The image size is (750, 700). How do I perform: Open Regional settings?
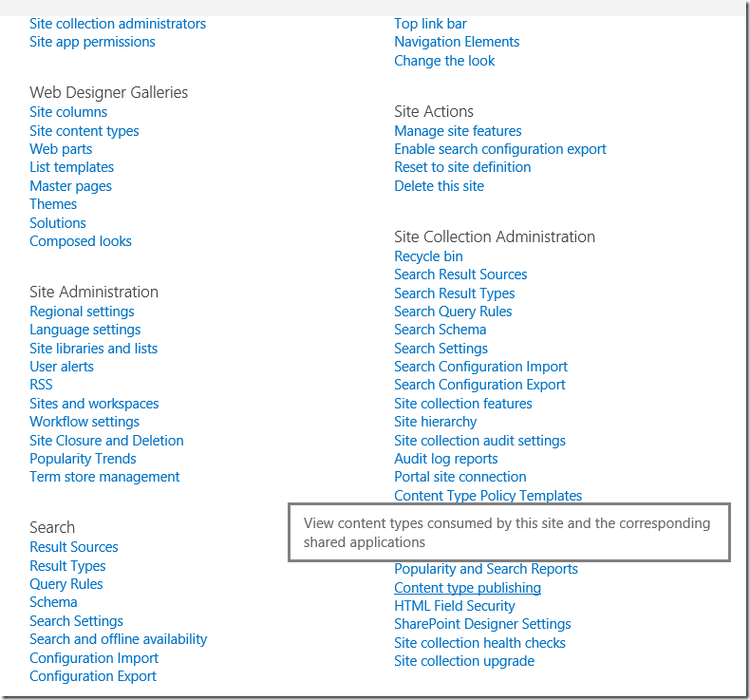coord(82,312)
